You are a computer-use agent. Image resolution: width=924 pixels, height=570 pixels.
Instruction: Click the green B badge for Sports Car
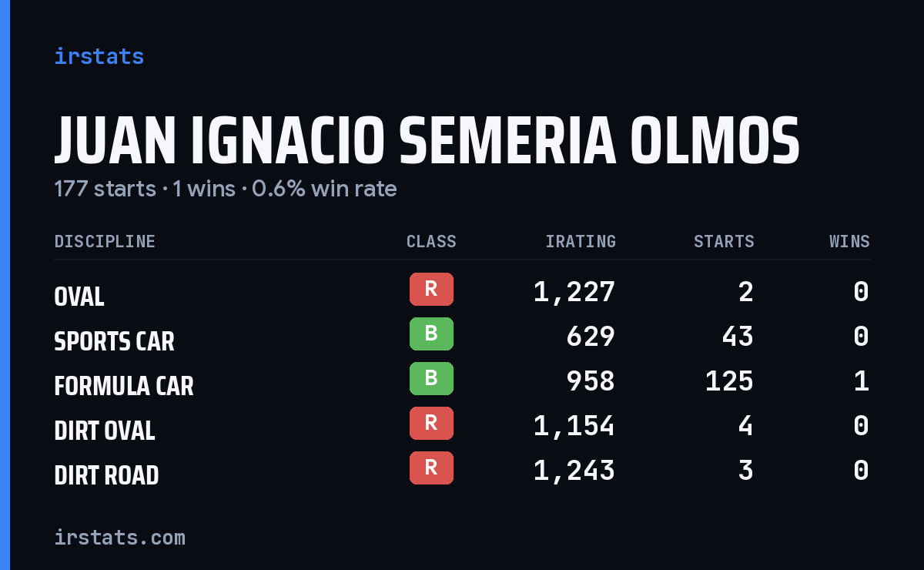coord(431,334)
